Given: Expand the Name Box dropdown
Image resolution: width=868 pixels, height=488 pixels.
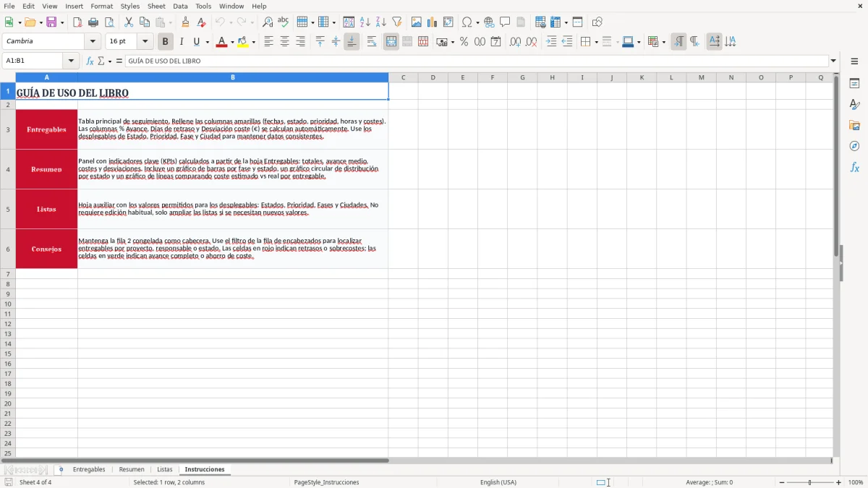Looking at the screenshot, I should pos(71,61).
